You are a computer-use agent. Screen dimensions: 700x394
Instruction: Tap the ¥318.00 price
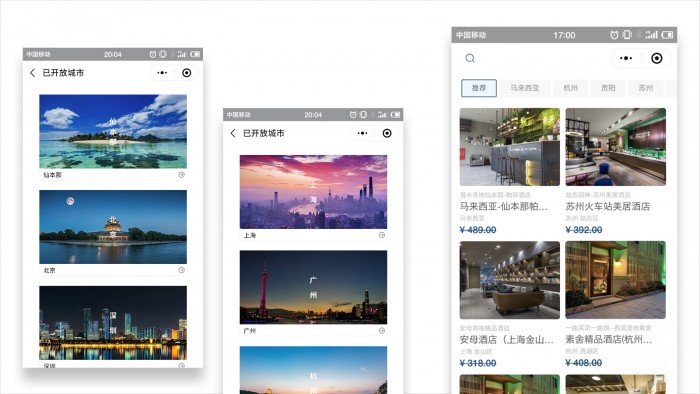(478, 363)
